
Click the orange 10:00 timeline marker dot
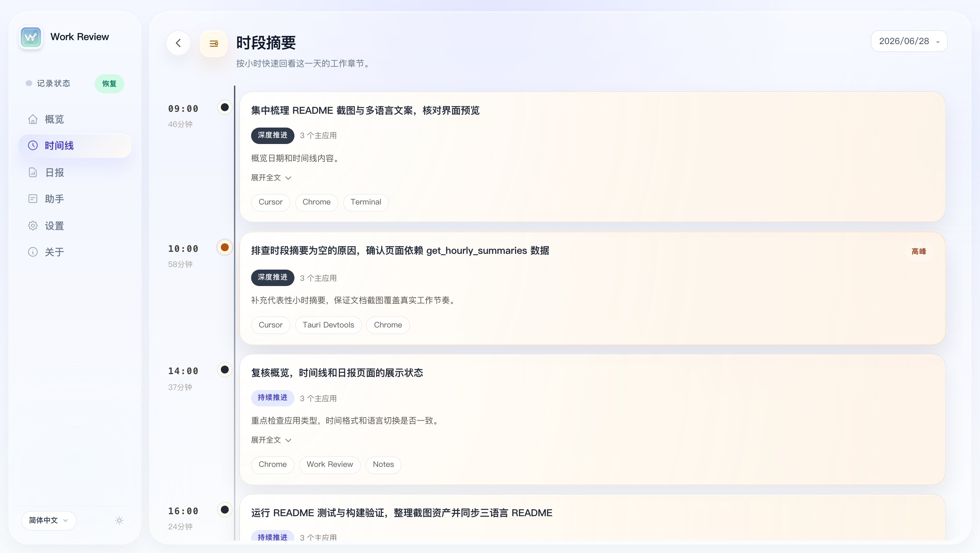tap(225, 247)
